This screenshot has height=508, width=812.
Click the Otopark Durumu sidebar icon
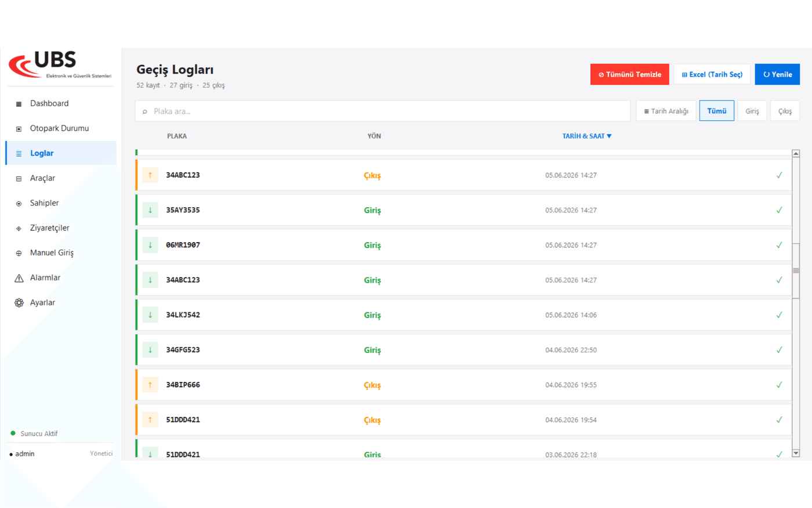pos(19,129)
